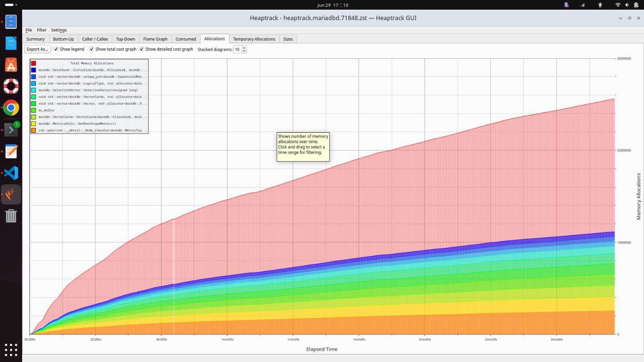Close the Heaptrack GUI window

[638, 18]
